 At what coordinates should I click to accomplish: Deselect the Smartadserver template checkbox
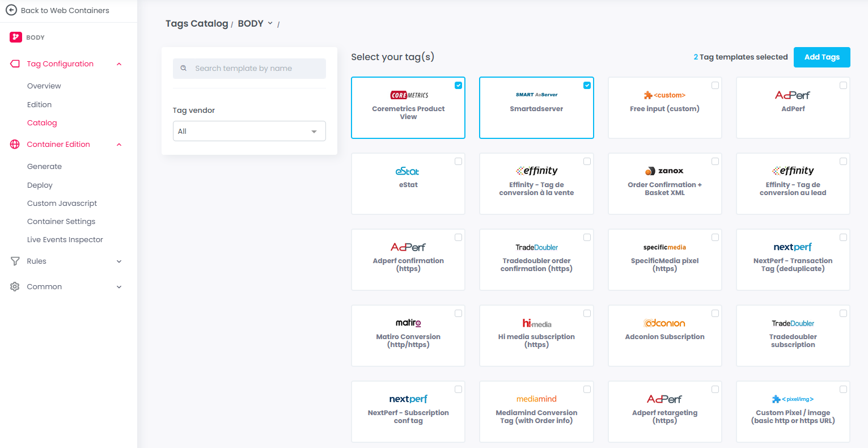tap(587, 86)
